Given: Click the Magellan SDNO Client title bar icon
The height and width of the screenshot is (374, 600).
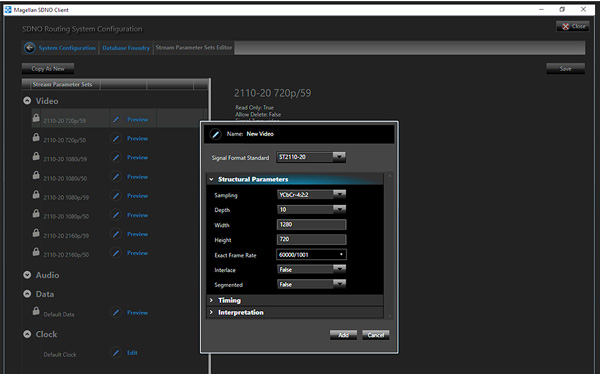Looking at the screenshot, I should (x=8, y=10).
